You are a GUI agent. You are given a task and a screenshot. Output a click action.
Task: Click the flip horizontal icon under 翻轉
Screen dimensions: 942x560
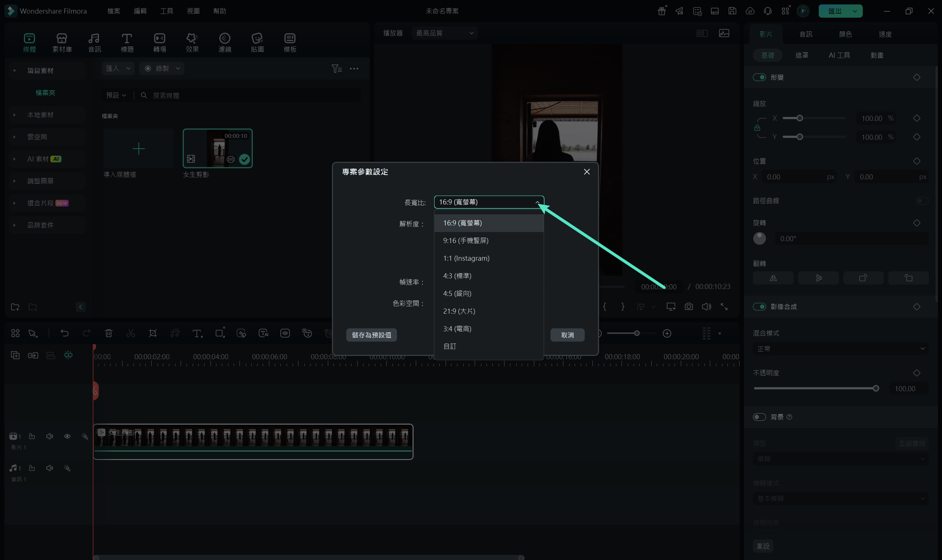pyautogui.click(x=773, y=278)
